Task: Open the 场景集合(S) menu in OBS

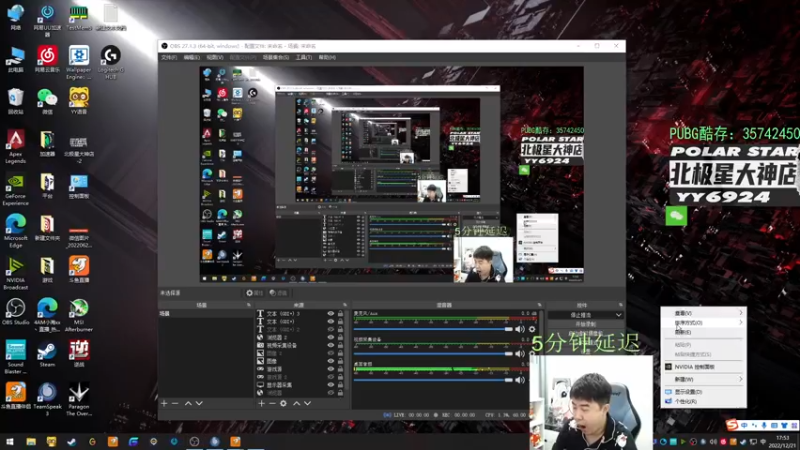Action: click(x=276, y=58)
